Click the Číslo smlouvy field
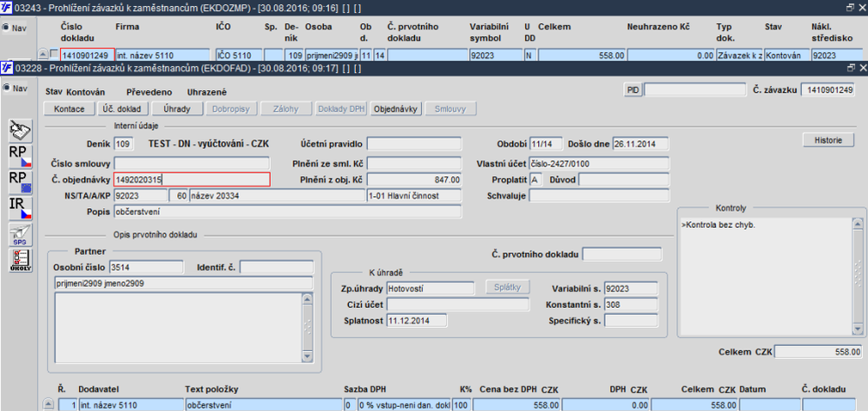Screen dimensions: 868x411 (x=192, y=163)
